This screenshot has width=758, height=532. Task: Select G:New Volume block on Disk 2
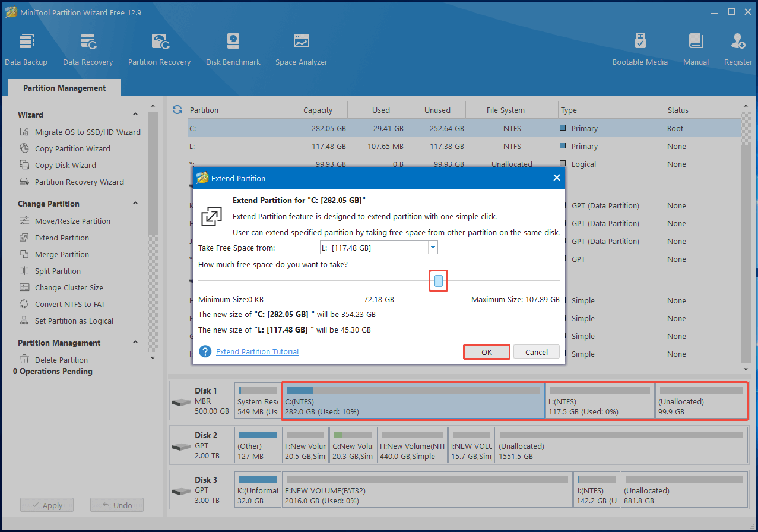[353, 445]
